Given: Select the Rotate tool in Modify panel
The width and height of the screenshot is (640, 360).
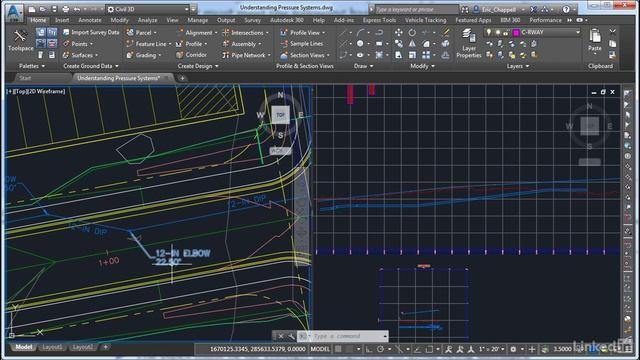Looking at the screenshot, I should [412, 32].
